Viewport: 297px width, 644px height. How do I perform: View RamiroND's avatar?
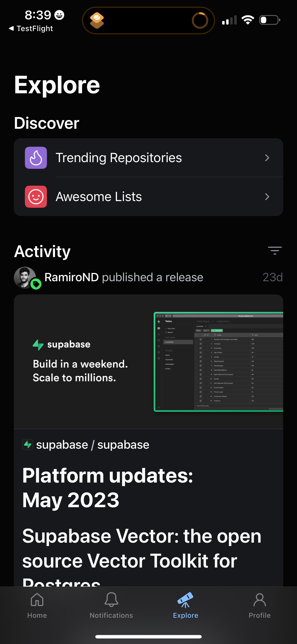pos(25,278)
